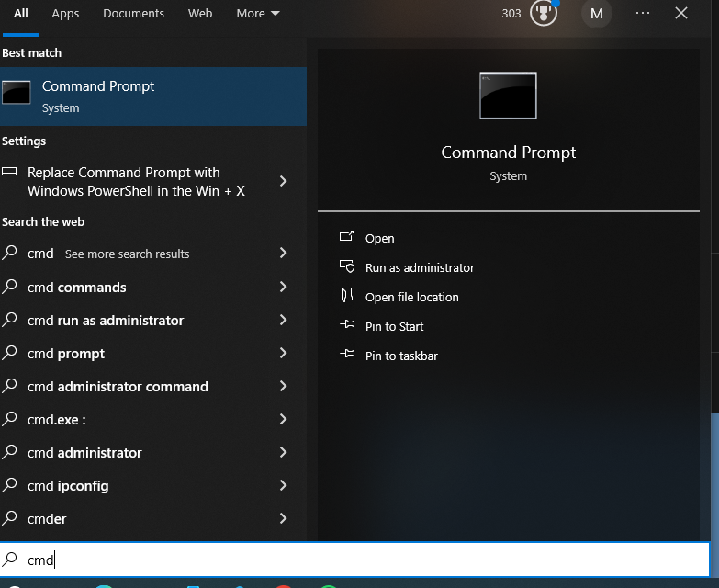Switch to the Web tab
This screenshot has height=588, width=719.
pos(200,13)
